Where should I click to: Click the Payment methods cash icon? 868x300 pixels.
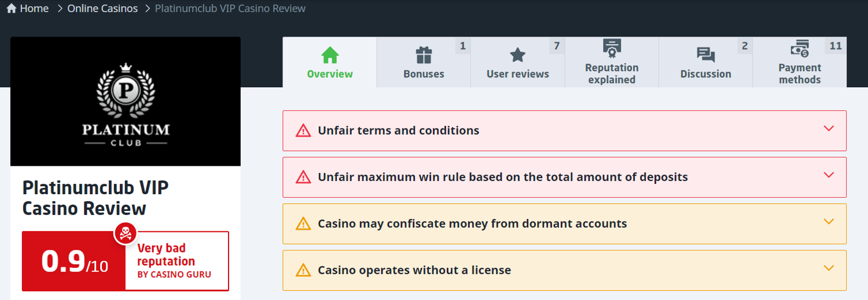[800, 49]
